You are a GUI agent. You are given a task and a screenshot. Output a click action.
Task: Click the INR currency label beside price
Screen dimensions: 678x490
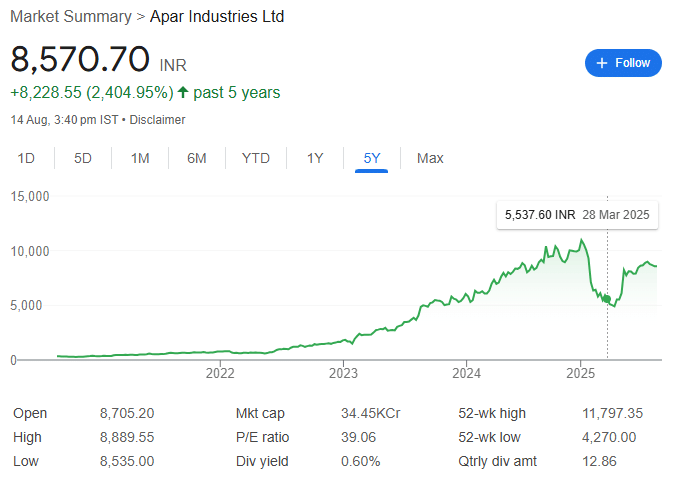(x=173, y=65)
